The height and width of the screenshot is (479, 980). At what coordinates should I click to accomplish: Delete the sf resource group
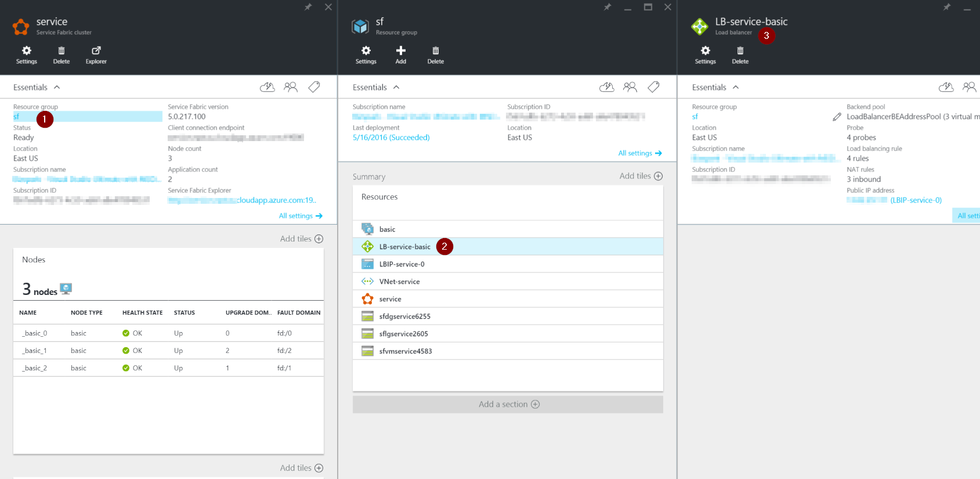[x=436, y=55]
